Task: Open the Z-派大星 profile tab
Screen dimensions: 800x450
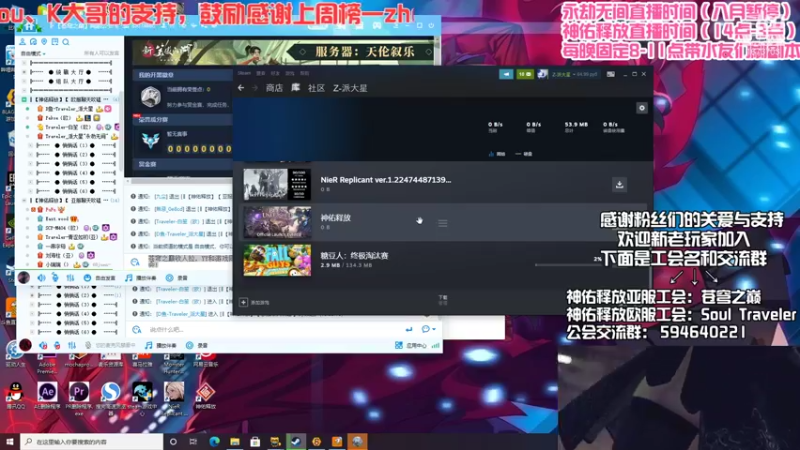Action: 350,88
